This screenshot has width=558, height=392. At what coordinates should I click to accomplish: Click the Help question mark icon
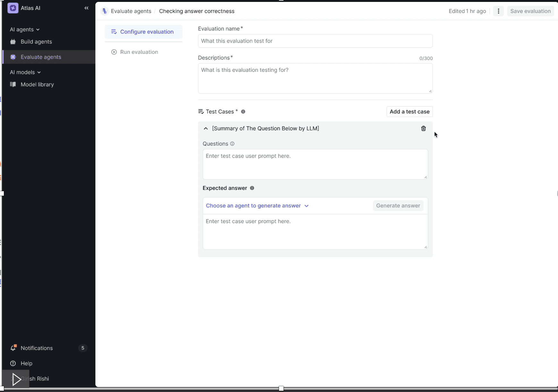pos(13,363)
